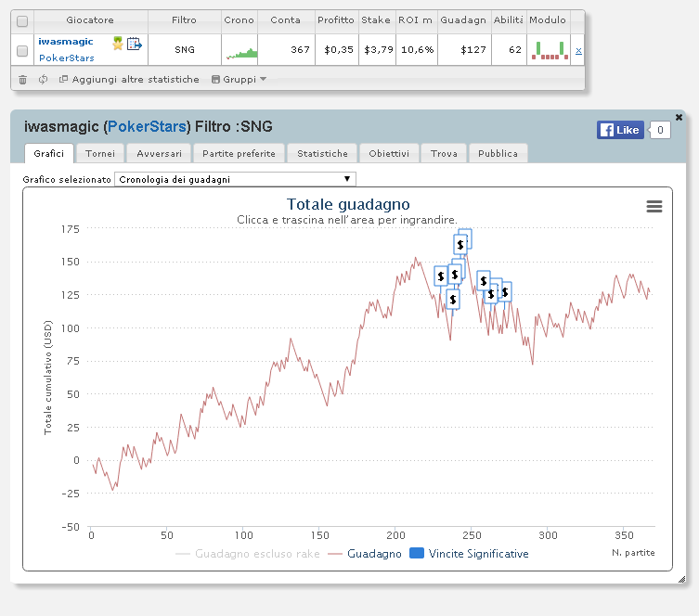
Task: Click the SNG filter cell
Action: point(185,50)
